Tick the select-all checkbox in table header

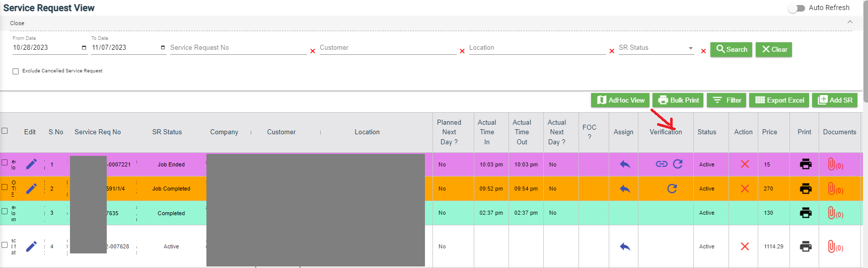[x=5, y=131]
